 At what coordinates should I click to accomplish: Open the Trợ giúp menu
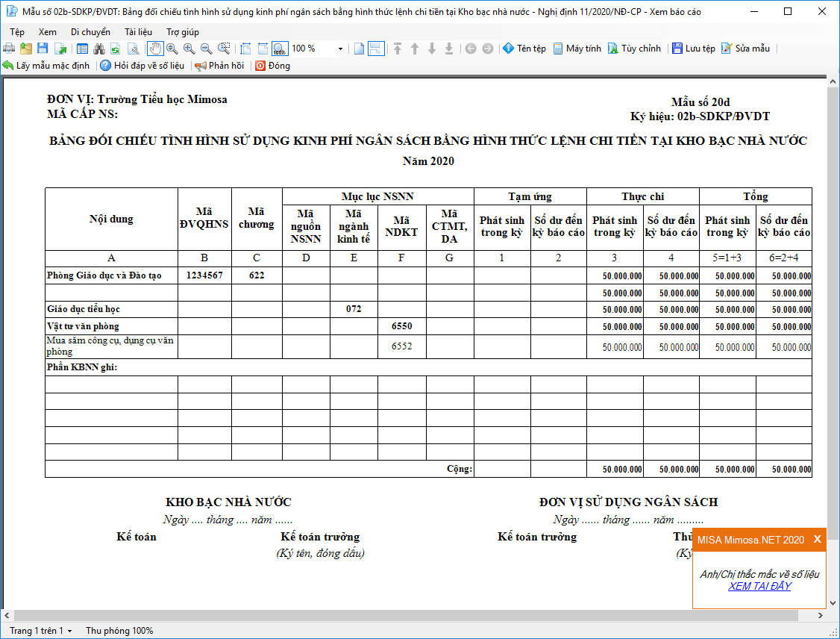pos(183,32)
